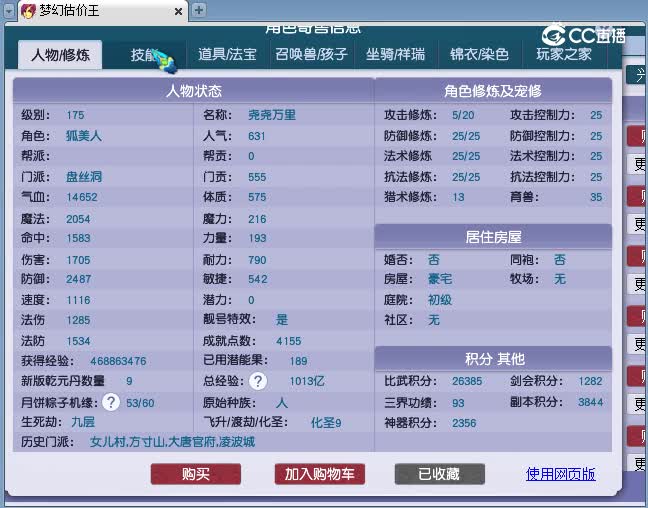Click the 育兽 value 35
This screenshot has height=508, width=648.
tap(596, 197)
